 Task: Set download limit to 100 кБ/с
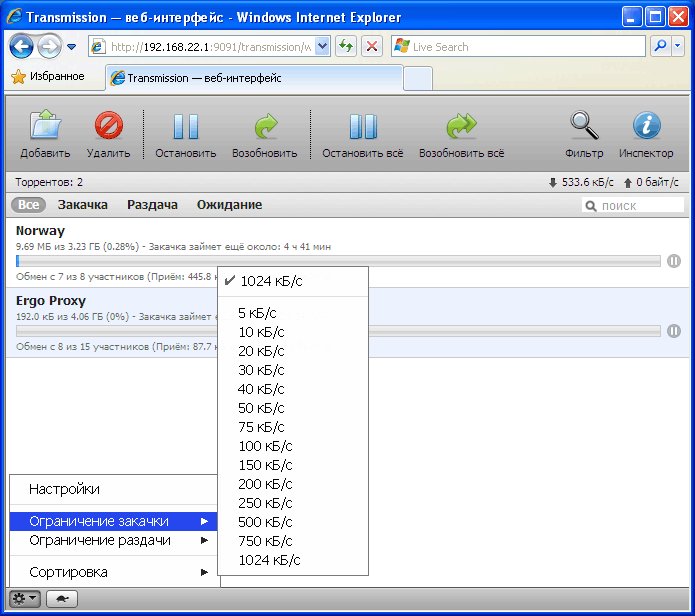[293, 446]
